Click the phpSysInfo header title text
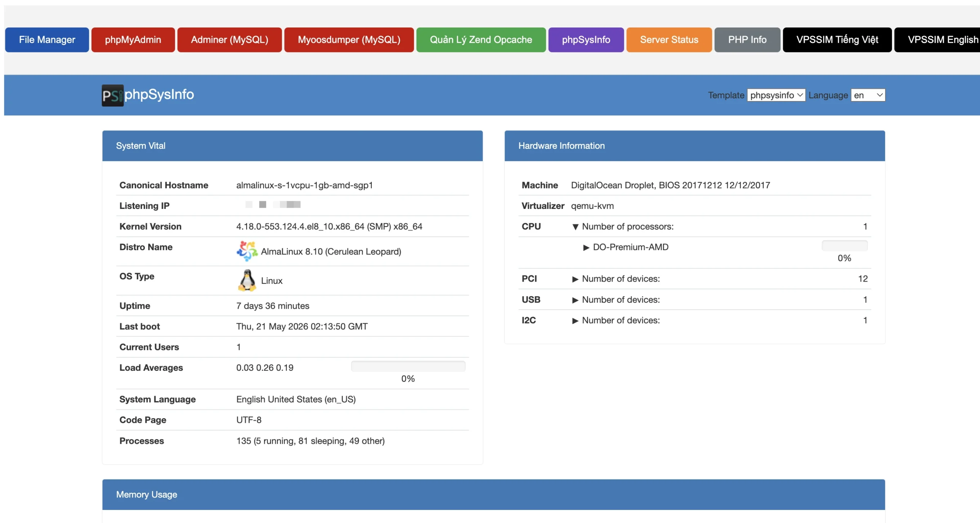 click(159, 94)
